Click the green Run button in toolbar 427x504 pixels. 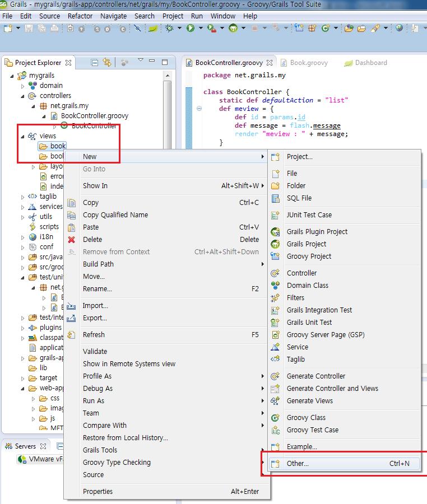pos(191,29)
